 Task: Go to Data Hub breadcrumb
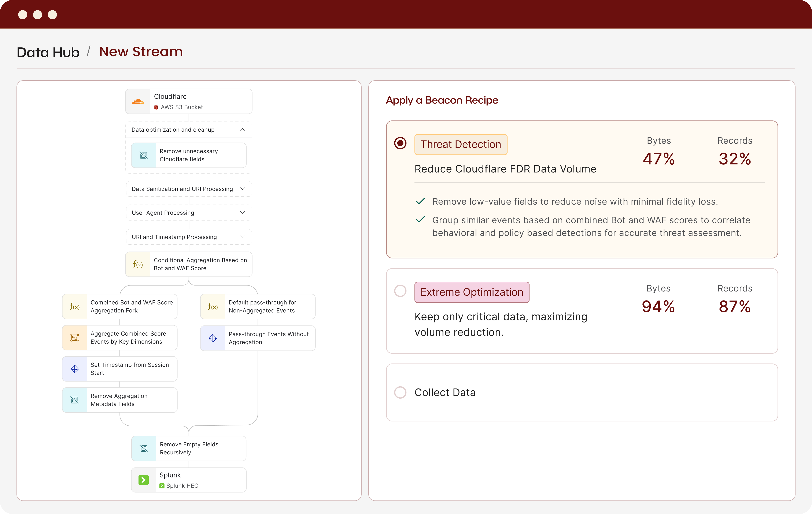[48, 52]
